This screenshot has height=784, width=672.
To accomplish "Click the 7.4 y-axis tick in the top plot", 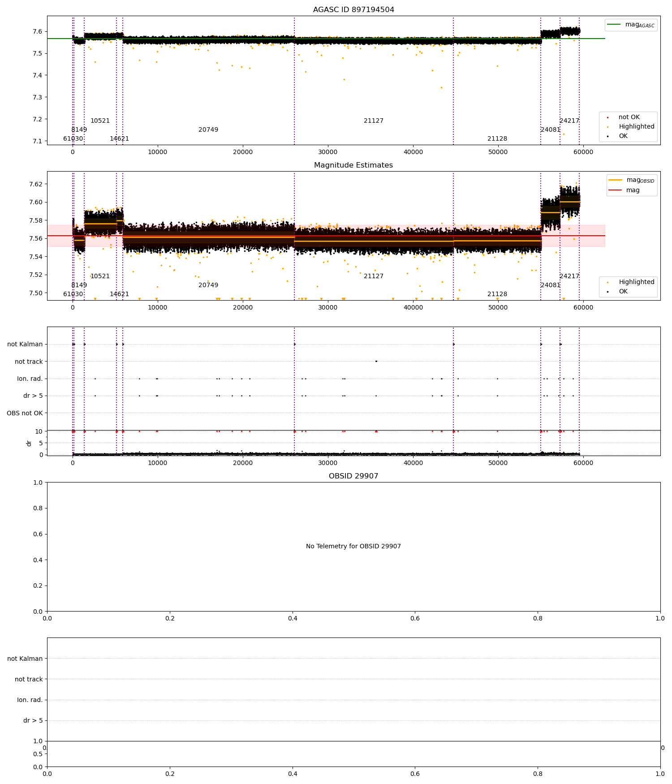I will 38,75.
